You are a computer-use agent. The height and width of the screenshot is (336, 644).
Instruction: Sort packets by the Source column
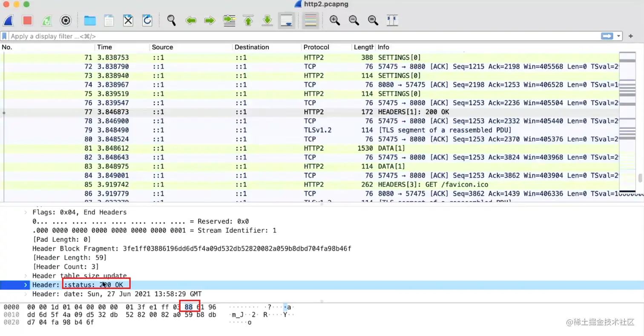point(191,47)
